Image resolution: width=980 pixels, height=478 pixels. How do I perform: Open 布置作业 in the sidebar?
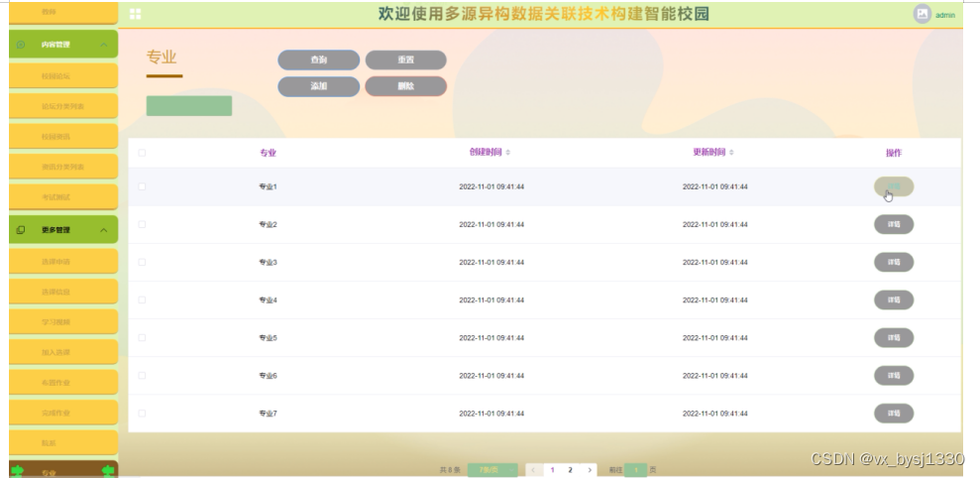tap(63, 382)
